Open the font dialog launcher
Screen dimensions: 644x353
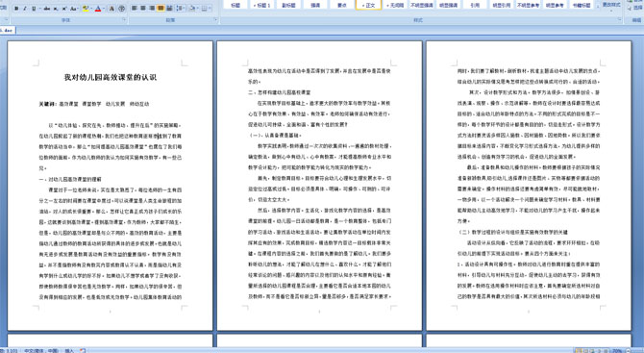(124, 19)
